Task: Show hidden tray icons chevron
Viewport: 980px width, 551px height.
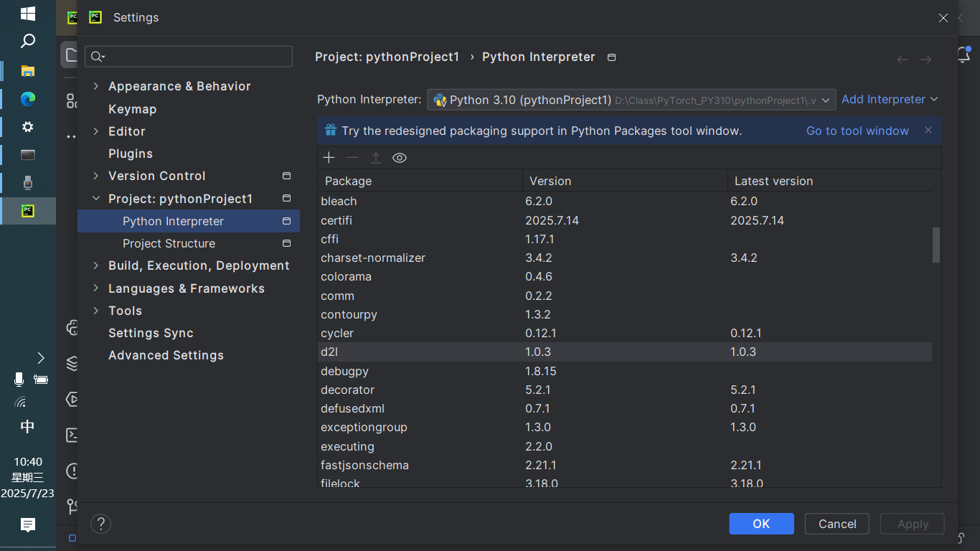Action: tap(41, 358)
